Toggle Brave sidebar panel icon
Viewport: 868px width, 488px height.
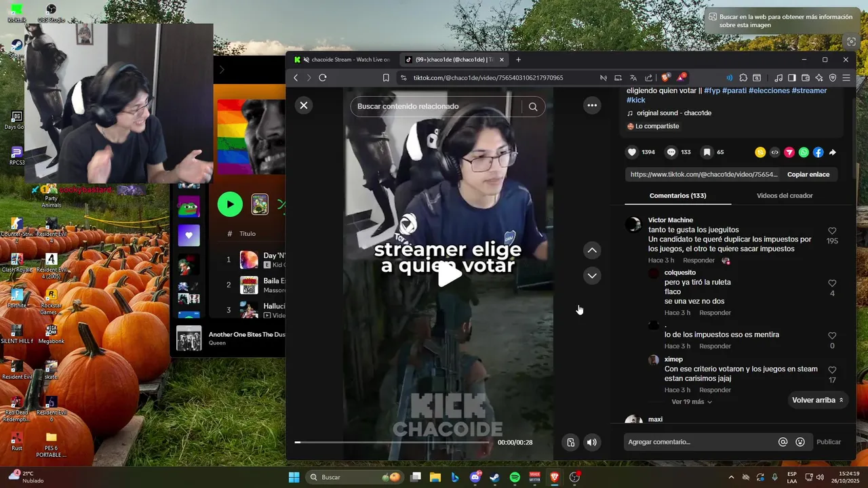(x=791, y=78)
